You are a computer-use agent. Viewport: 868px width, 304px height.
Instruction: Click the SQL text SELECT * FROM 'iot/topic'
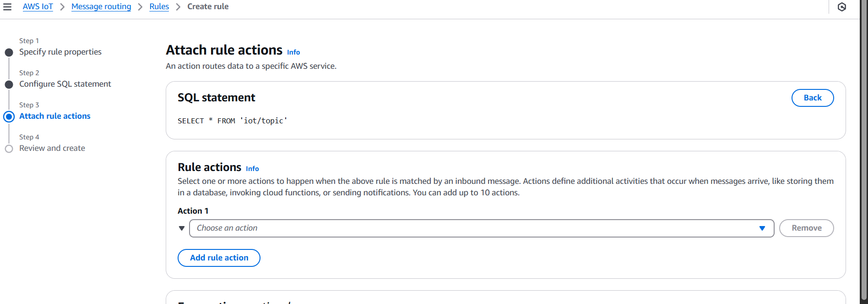point(233,121)
